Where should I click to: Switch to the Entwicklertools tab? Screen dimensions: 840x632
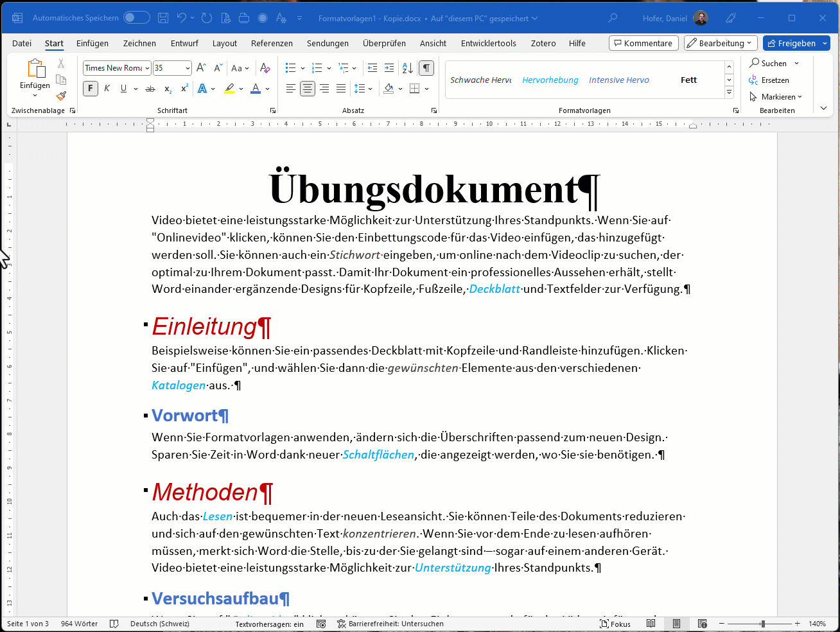coord(488,44)
